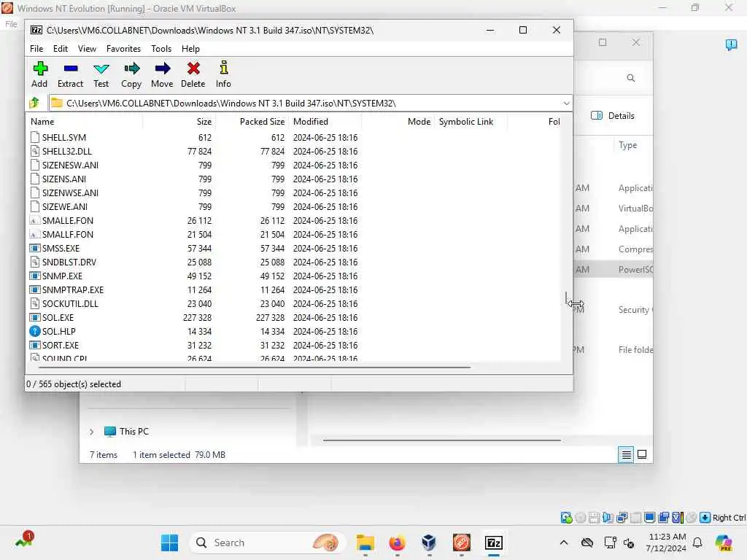This screenshot has width=747, height=560.
Task: Select SMALLE.FON font file icon
Action: pyautogui.click(x=35, y=221)
